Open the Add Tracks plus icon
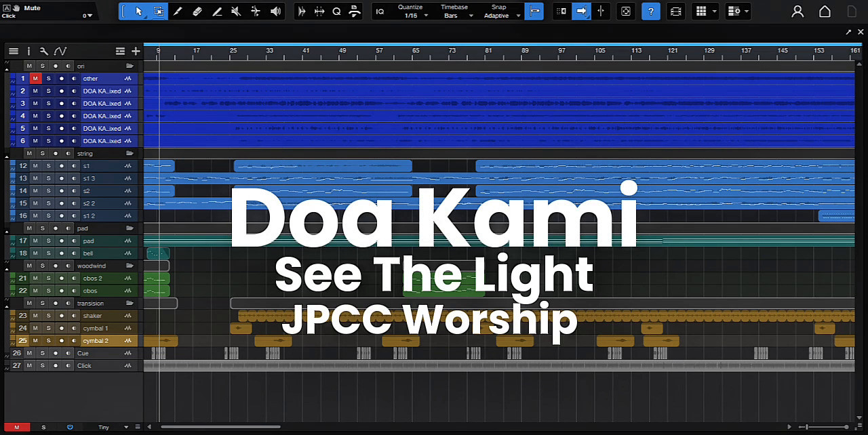868x435 pixels. point(136,51)
